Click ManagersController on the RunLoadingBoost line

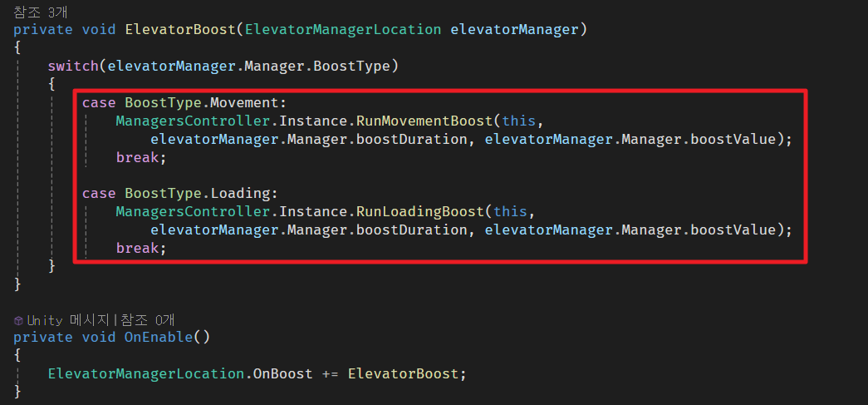[193, 211]
